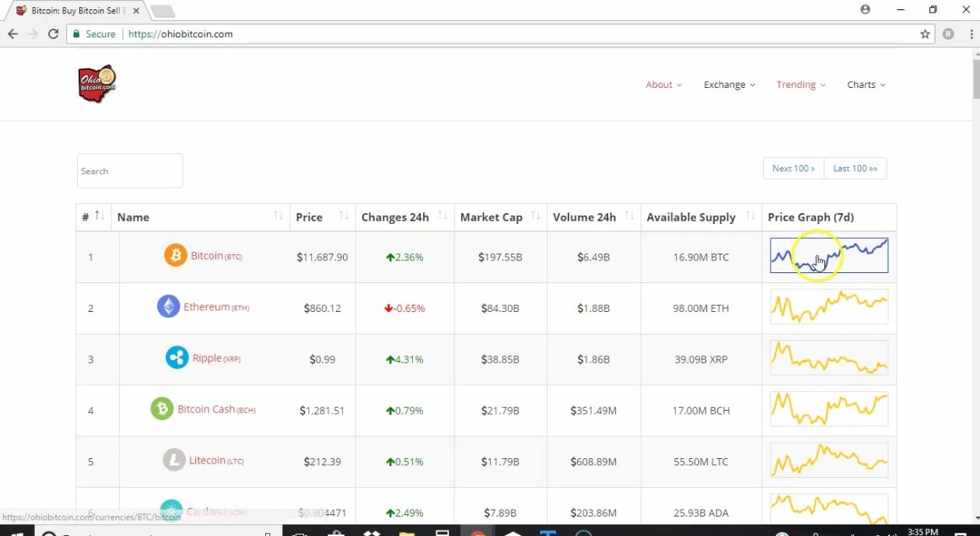The width and height of the screenshot is (980, 536).
Task: Click the Ethereum diamond icon
Action: pos(168,307)
